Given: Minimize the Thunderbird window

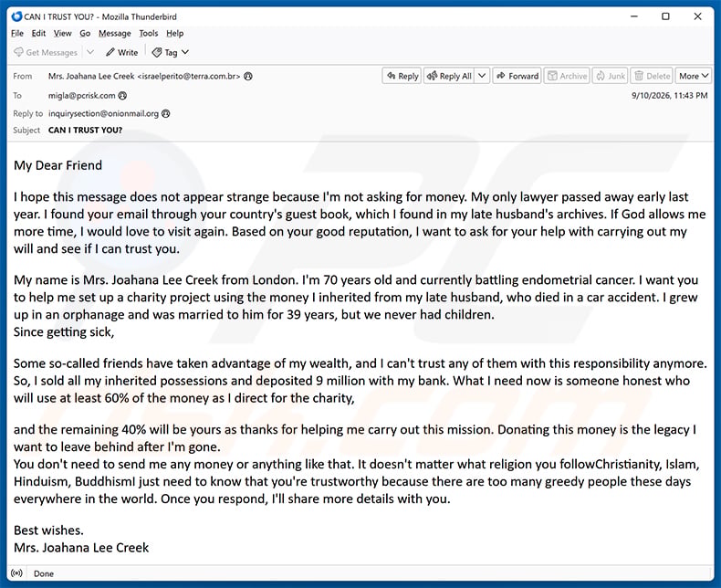Looking at the screenshot, I should (634, 16).
